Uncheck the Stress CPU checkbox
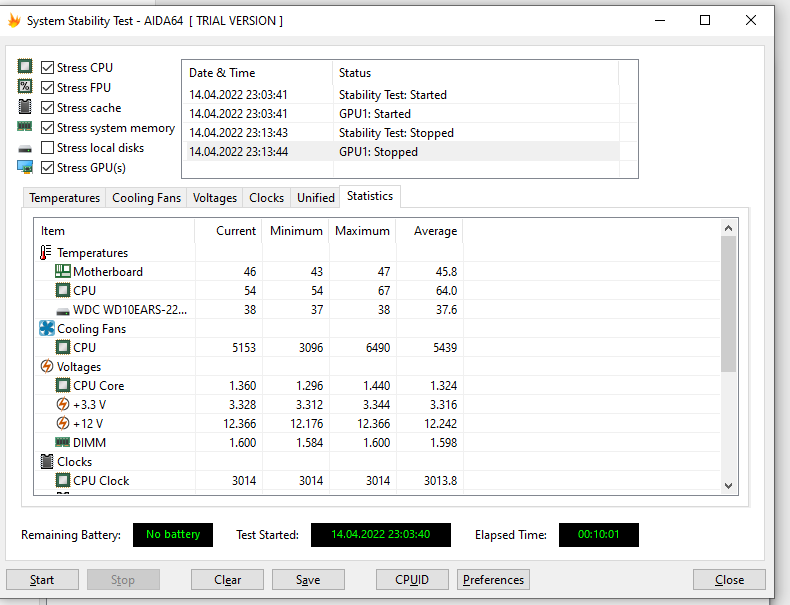The height and width of the screenshot is (605, 790). click(x=47, y=68)
